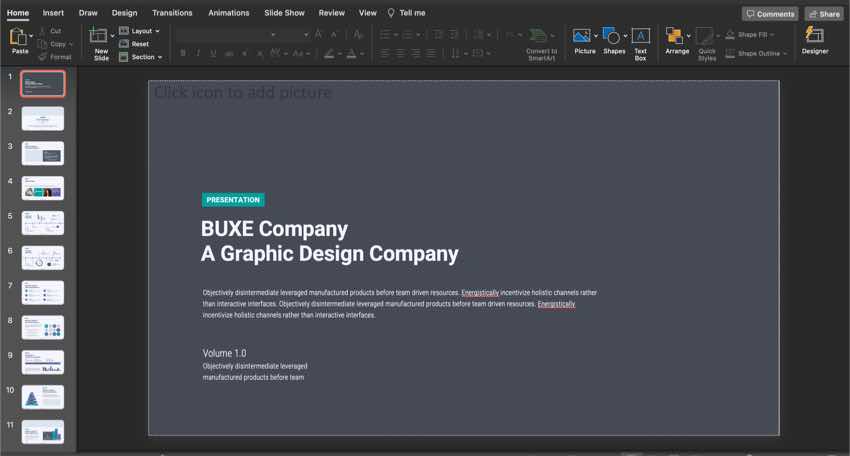Open the Section dropdown
The image size is (850, 456).
(x=141, y=57)
